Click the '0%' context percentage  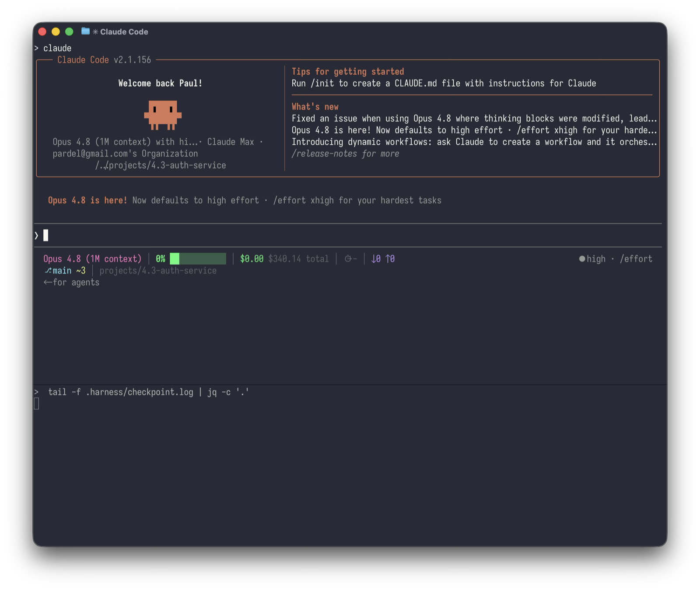(161, 259)
